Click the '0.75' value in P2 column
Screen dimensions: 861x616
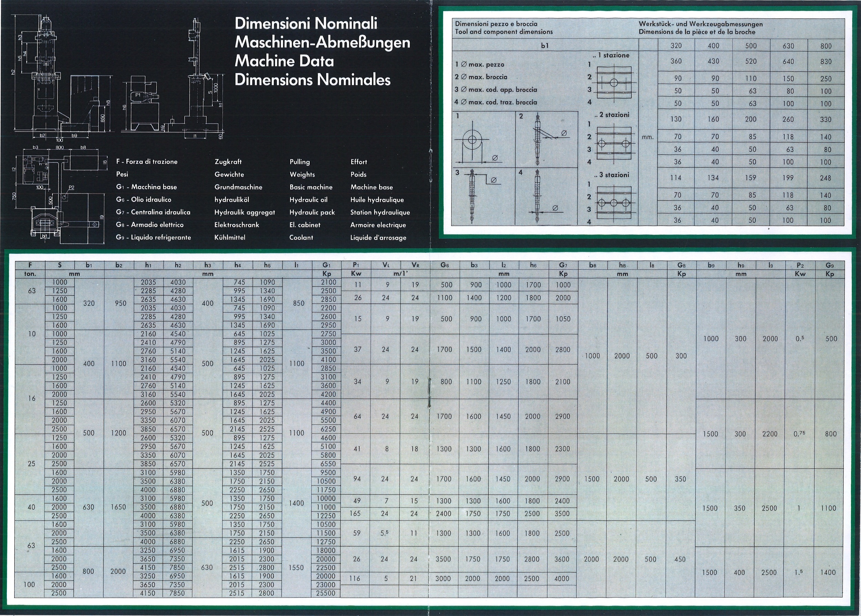click(799, 434)
